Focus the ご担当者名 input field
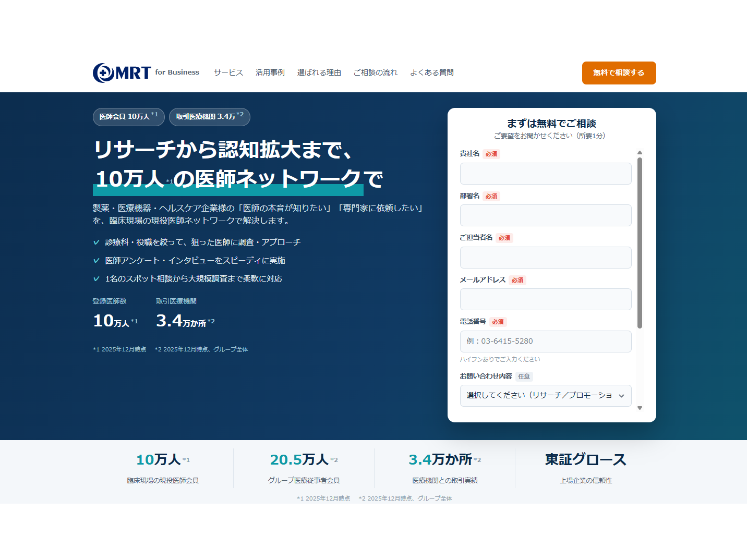The image size is (747, 560). [x=546, y=258]
